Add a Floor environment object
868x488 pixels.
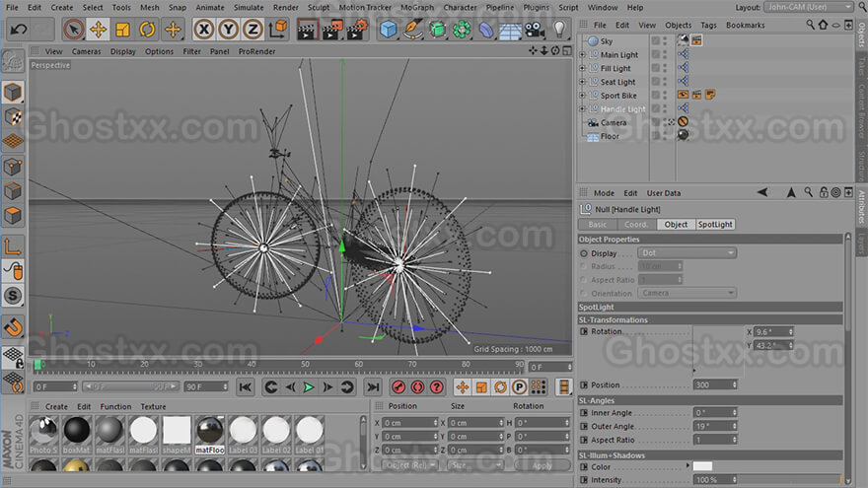[x=510, y=29]
